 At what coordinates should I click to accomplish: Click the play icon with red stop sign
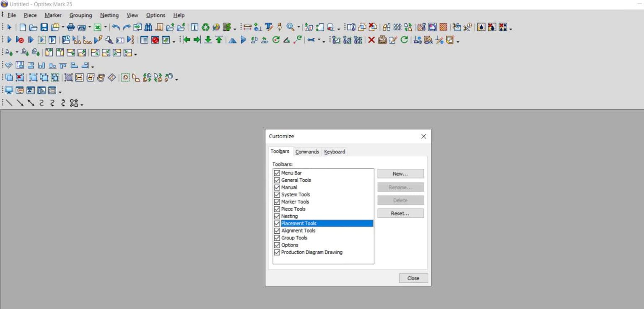pyautogui.click(x=20, y=40)
